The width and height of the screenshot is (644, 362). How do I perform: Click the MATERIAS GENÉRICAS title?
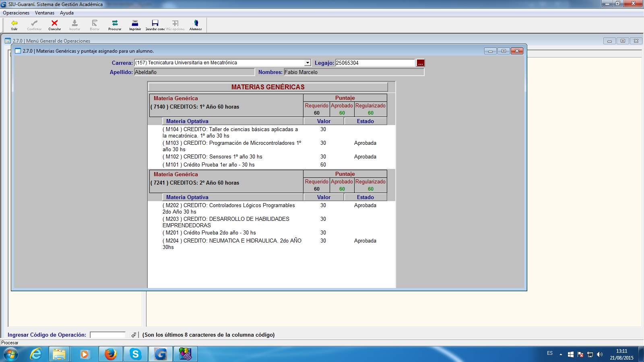268,87
